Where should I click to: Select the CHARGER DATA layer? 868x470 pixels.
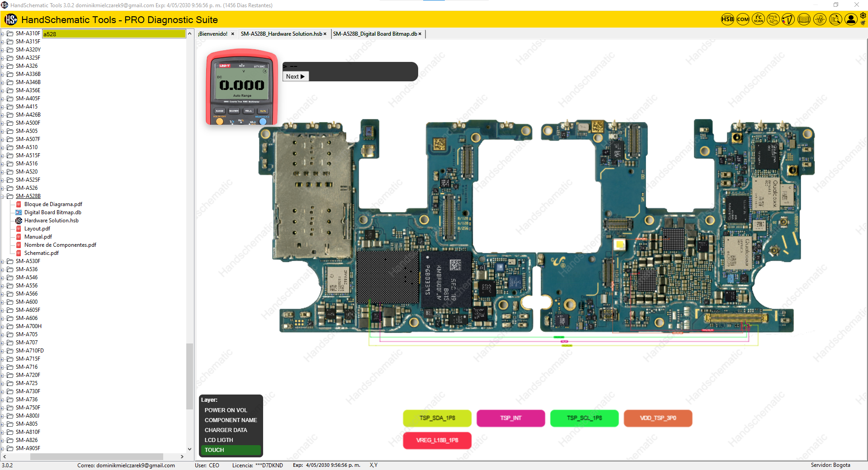point(226,430)
